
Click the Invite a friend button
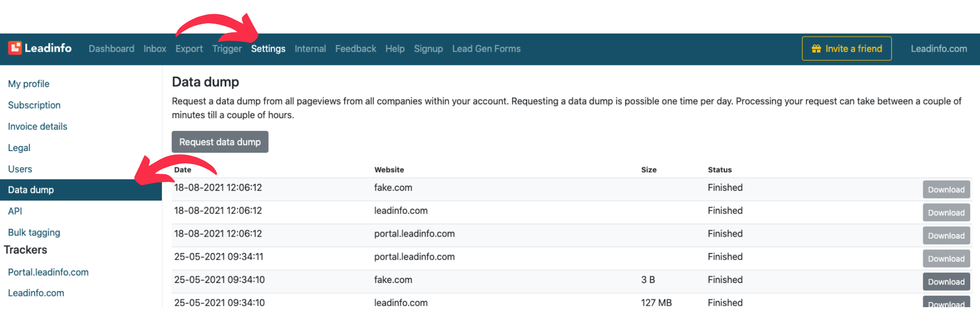[x=846, y=48]
